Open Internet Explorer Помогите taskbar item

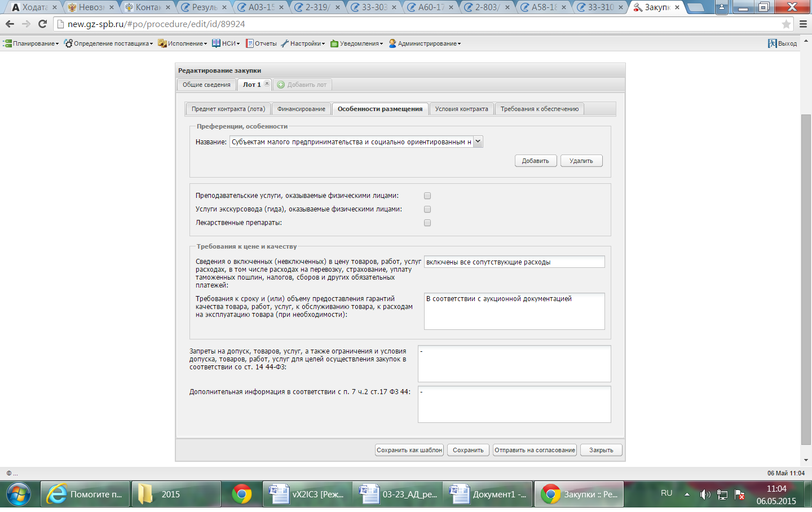click(x=85, y=495)
